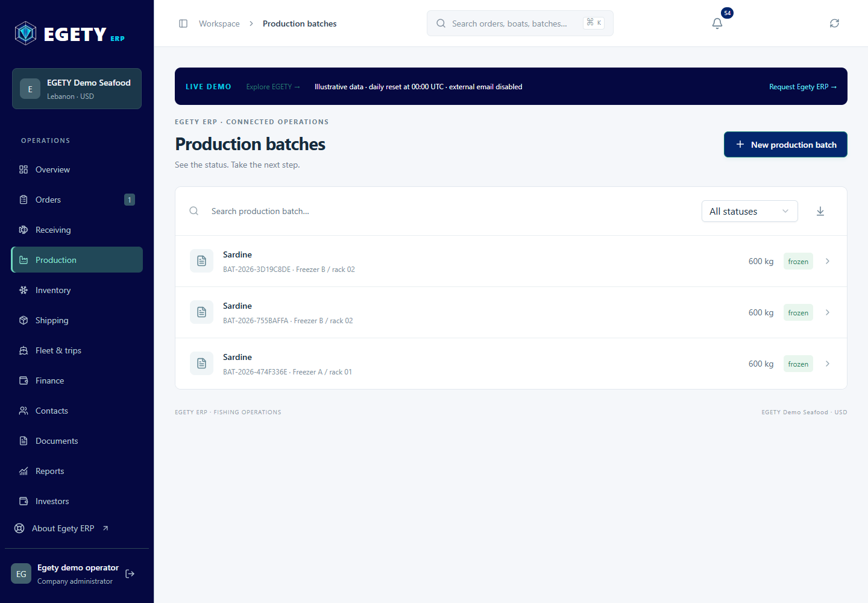Click the Orders clipboard icon

24,200
